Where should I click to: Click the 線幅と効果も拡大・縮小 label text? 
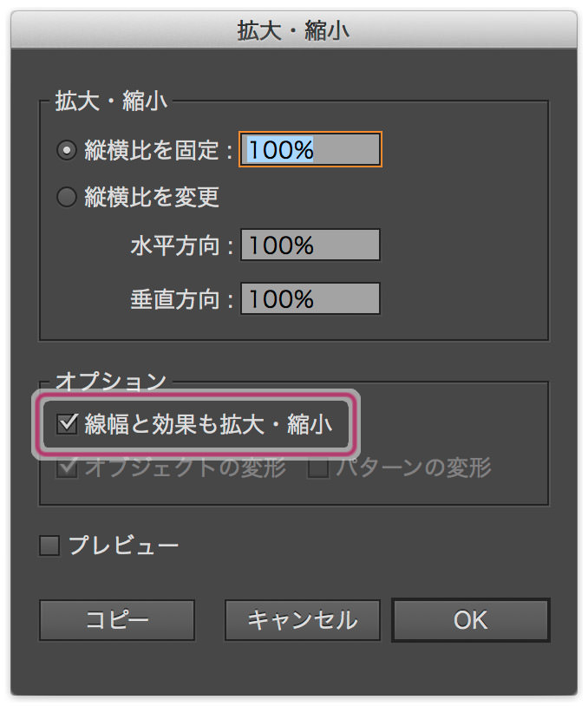coord(208,425)
